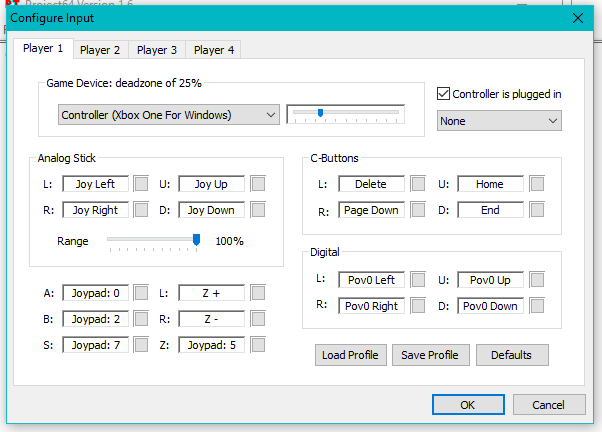
Task: Click the square button beside Pov0 Down
Action: (x=537, y=306)
